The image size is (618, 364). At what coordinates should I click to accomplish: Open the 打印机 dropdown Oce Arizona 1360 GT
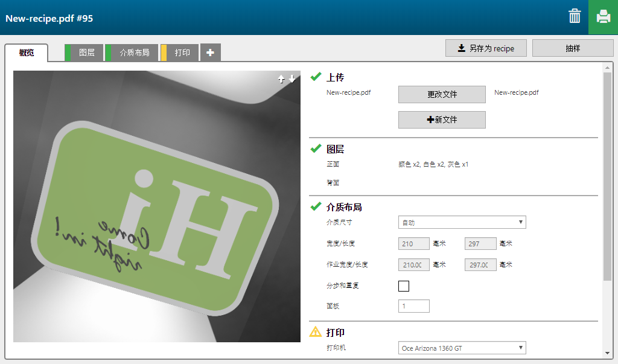point(462,348)
